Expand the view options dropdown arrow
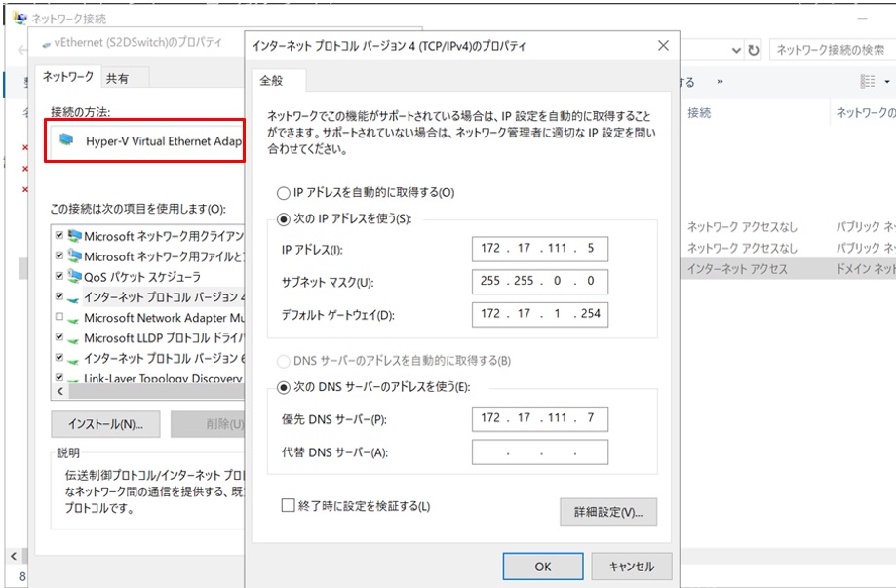896x588 pixels. click(x=887, y=82)
